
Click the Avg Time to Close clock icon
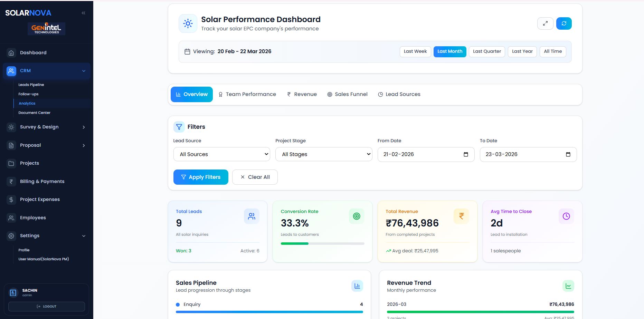(566, 216)
